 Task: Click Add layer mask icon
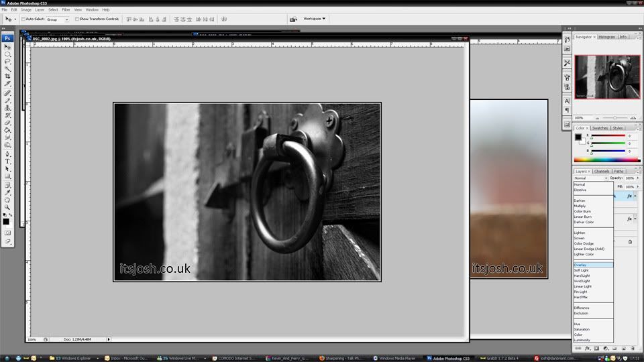coord(596,348)
